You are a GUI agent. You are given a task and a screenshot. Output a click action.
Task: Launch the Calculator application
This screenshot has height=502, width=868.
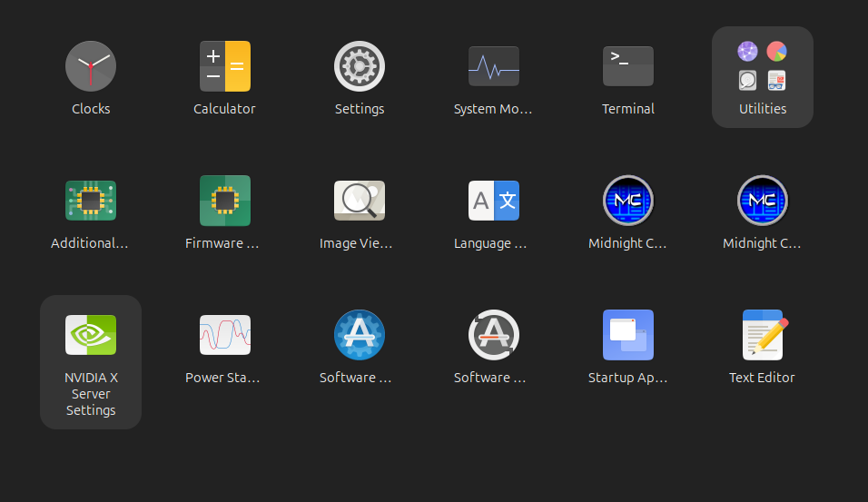click(x=225, y=67)
